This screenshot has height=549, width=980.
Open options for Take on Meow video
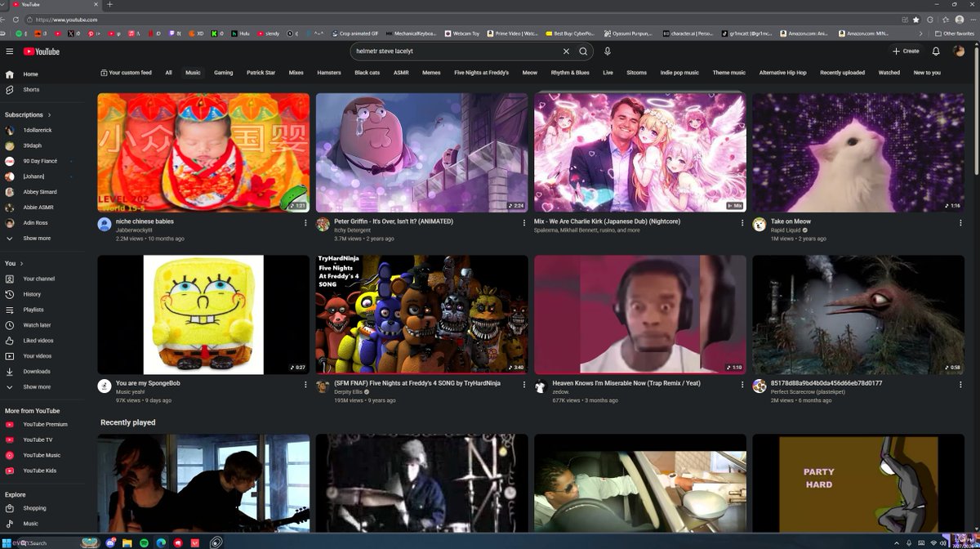(x=960, y=223)
